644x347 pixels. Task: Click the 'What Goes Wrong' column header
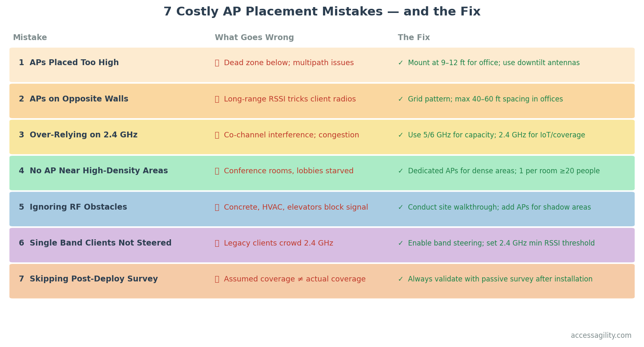(254, 38)
